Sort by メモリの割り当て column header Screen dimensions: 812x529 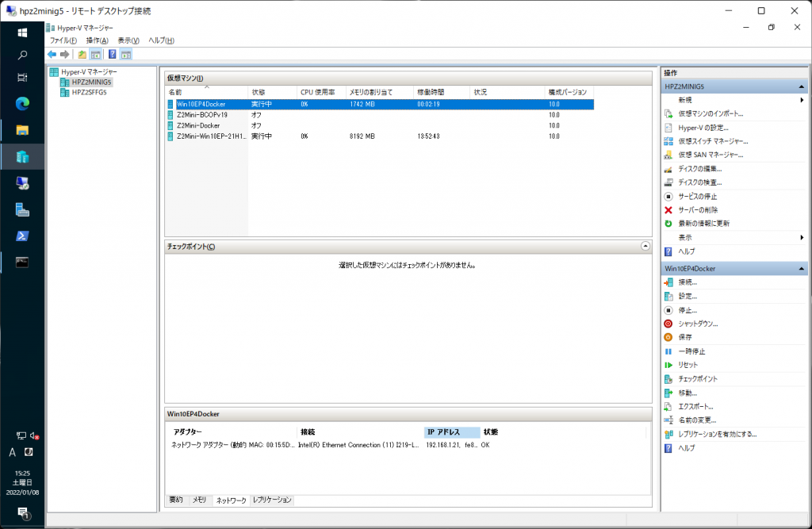380,92
